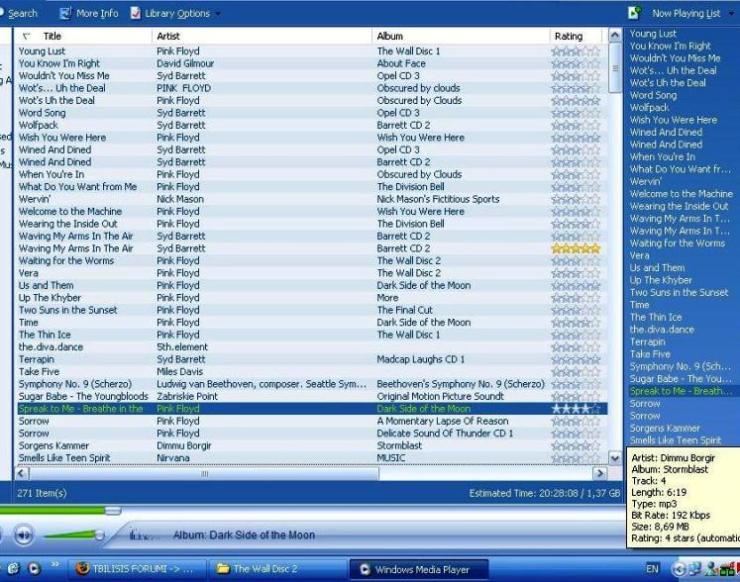Click Internet Explorer quick launch icon
740x582 pixels.
pyautogui.click(x=13, y=568)
